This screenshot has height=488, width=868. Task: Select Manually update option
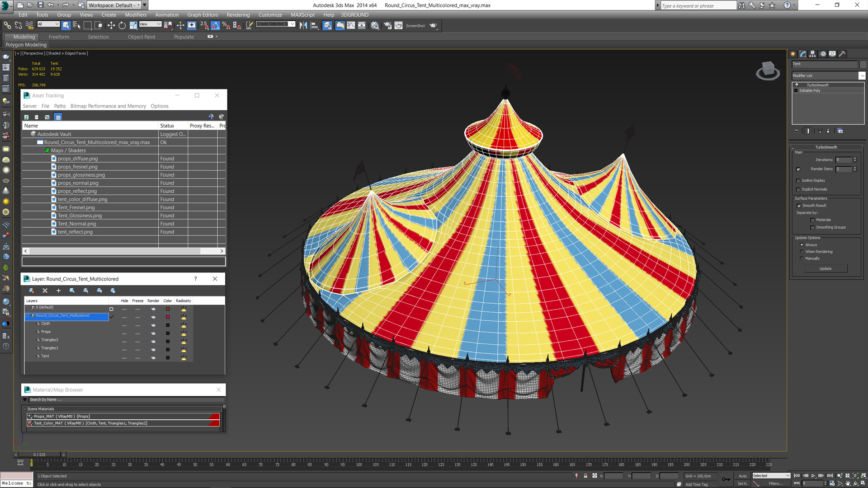(x=802, y=258)
